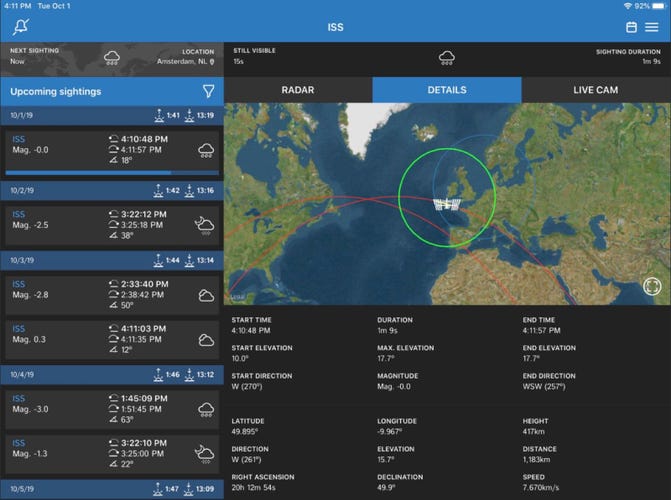Tap the filter funnel icon
Viewport: 671px width, 500px height.
pos(208,91)
